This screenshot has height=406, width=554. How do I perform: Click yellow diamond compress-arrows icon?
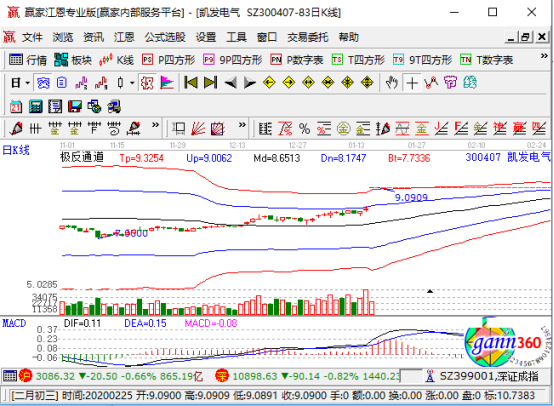[x=328, y=83]
